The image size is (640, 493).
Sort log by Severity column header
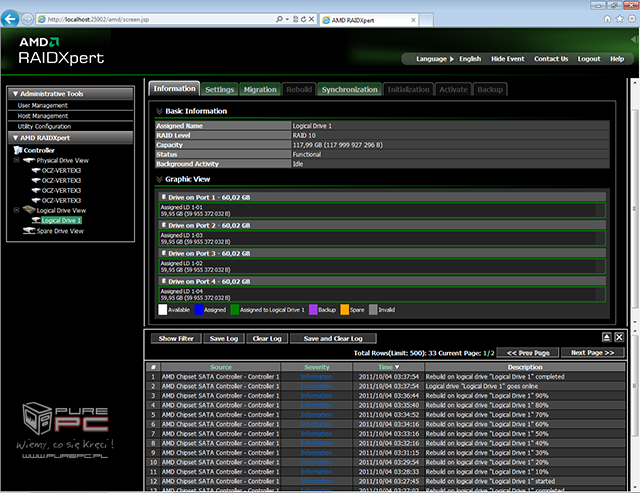coord(317,367)
